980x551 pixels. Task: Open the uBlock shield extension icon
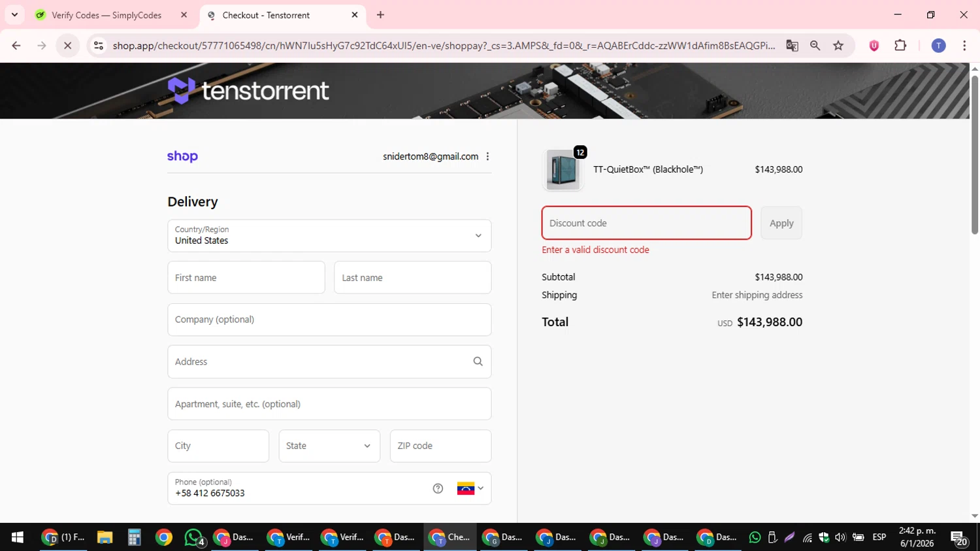(x=874, y=45)
